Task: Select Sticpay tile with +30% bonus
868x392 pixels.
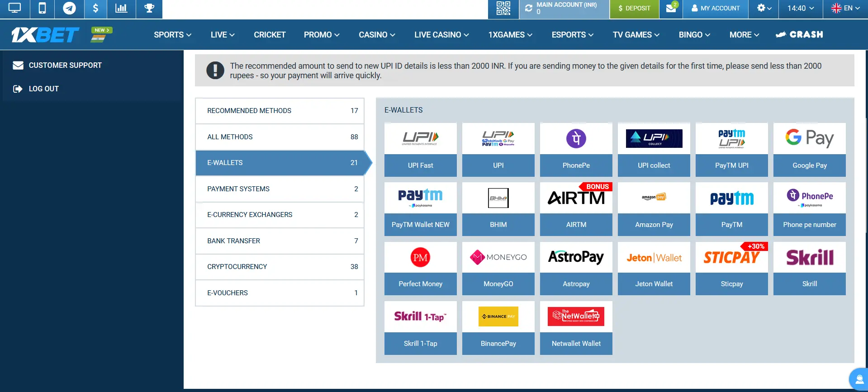Action: (x=732, y=269)
